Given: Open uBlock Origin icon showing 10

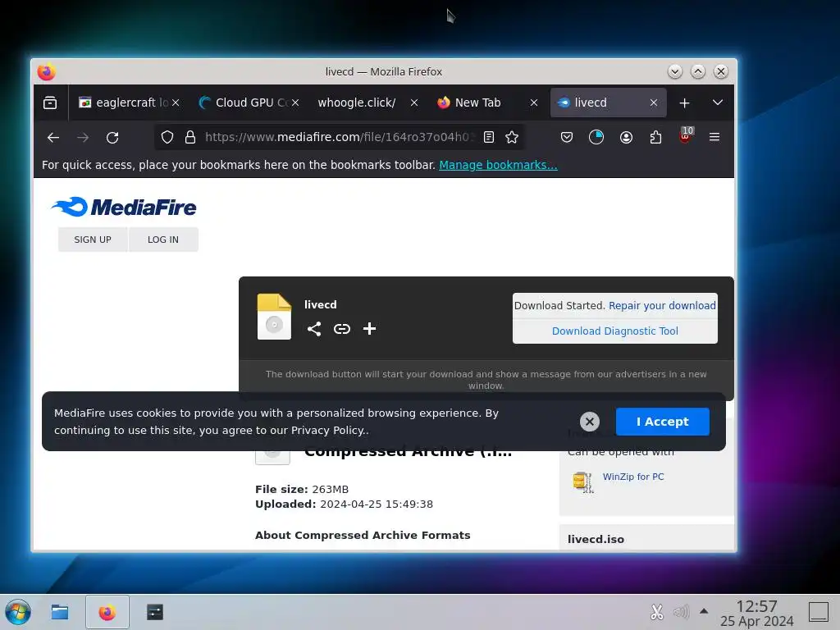Looking at the screenshot, I should (686, 136).
